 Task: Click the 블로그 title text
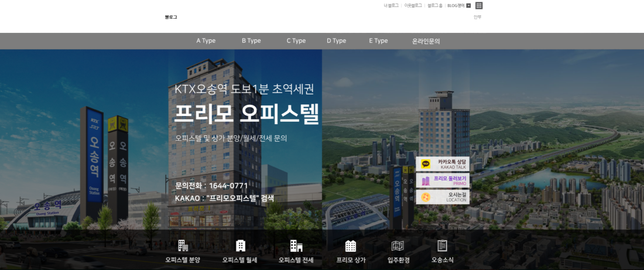click(x=171, y=17)
